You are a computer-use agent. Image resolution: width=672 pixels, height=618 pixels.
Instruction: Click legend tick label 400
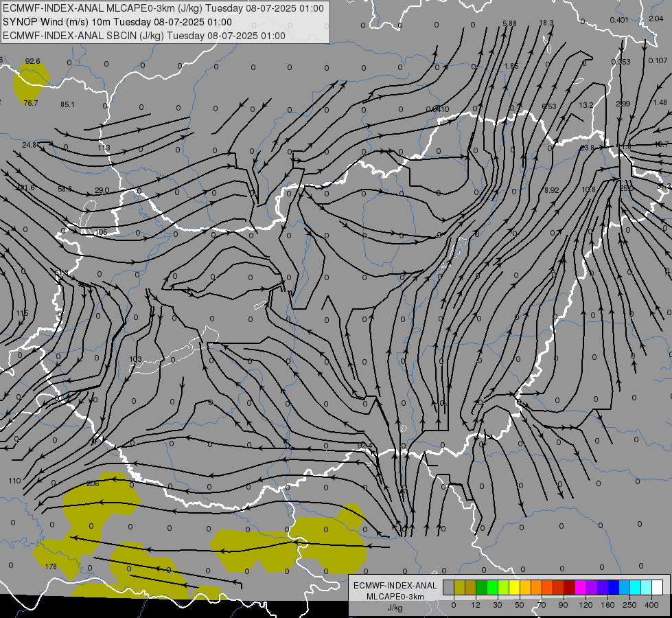pos(651,605)
